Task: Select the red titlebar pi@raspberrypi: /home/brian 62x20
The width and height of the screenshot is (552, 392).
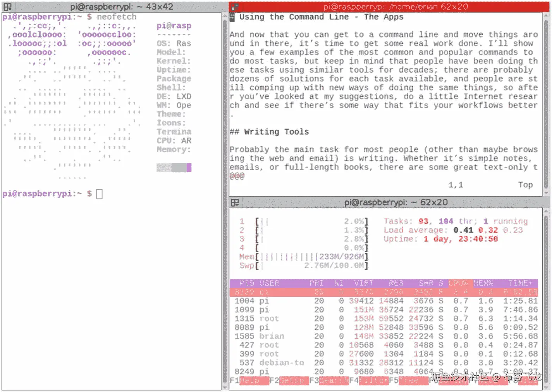Action: pos(389,7)
